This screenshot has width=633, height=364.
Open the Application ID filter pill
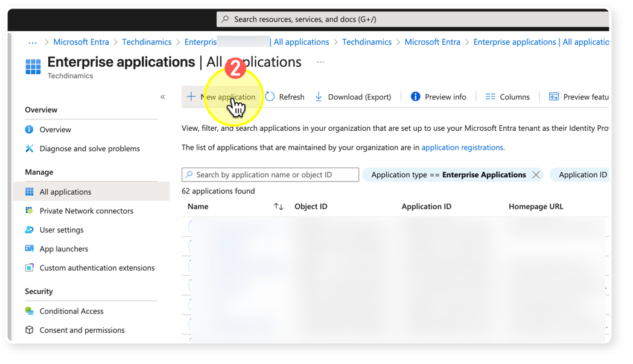[x=580, y=175]
